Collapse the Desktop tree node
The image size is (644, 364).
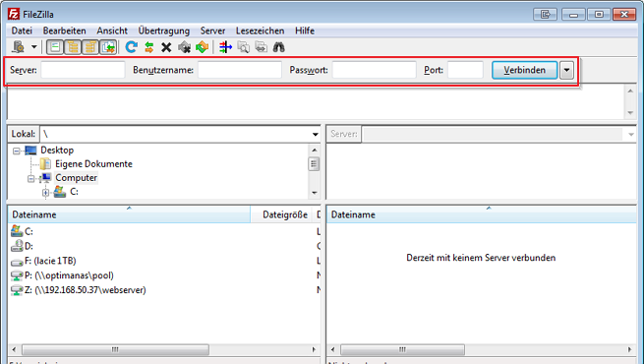pos(16,151)
